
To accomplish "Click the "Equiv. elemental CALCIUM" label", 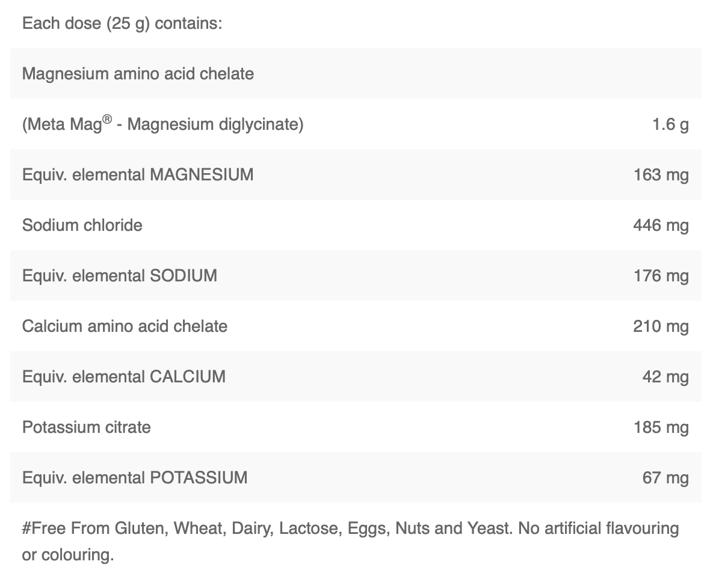I will coord(124,377).
